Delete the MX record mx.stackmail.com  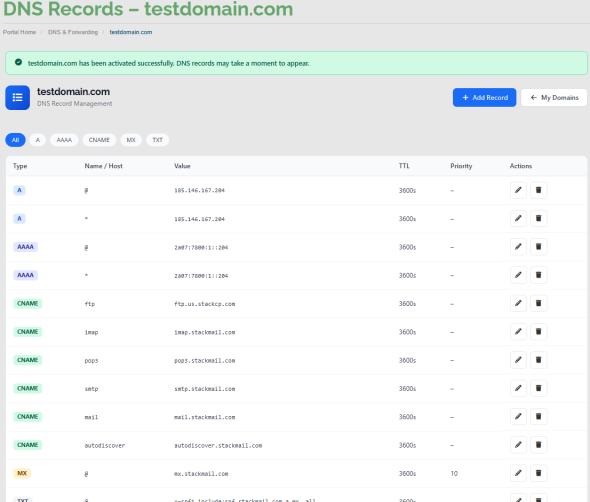pos(538,473)
